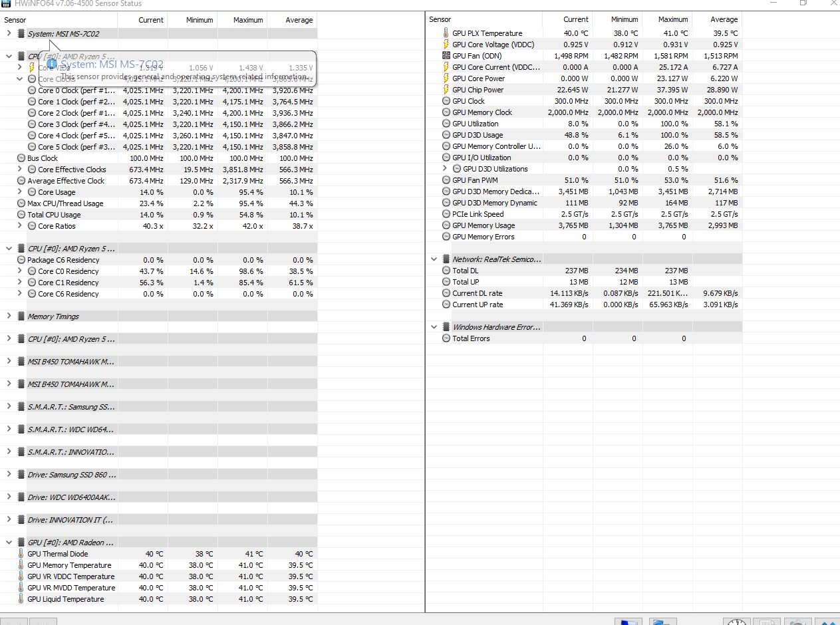Image resolution: width=840 pixels, height=625 pixels.
Task: Expand the GPU D3D Utilizations row
Action: 445,169
